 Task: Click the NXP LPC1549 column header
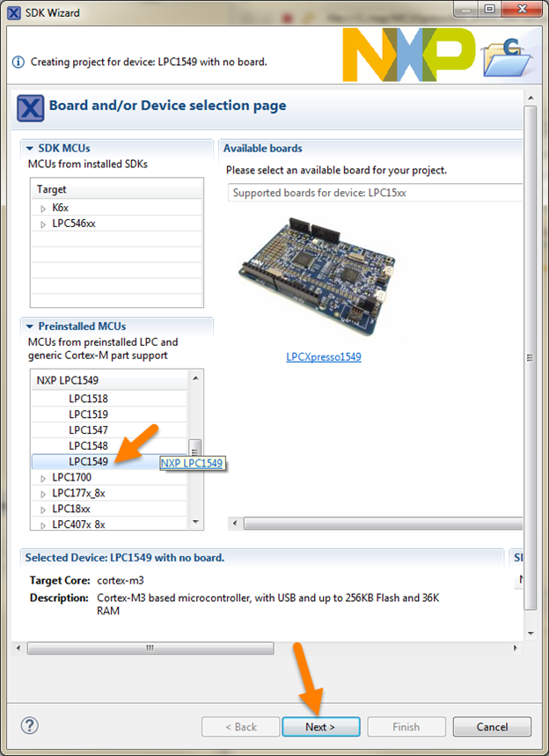(x=109, y=380)
